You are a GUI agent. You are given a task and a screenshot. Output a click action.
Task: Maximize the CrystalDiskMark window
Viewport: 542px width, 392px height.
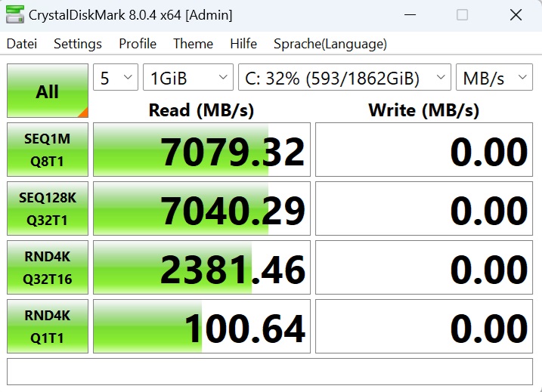[462, 15]
